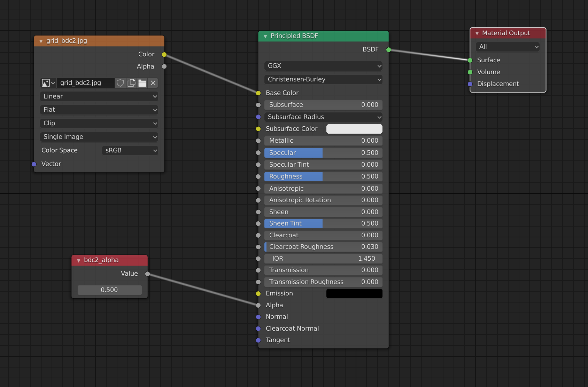Click the bdc2_alpha value field 0.500
The image size is (588, 387).
(x=109, y=290)
